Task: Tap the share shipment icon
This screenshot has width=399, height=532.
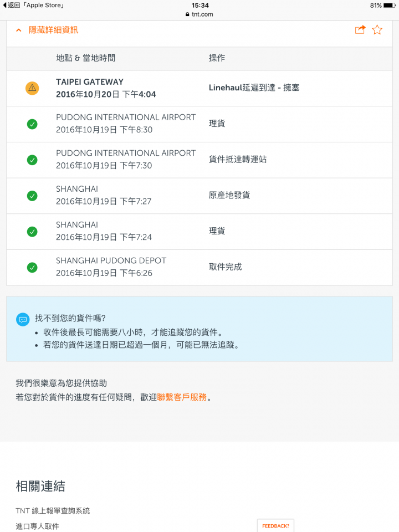Action: coord(360,30)
